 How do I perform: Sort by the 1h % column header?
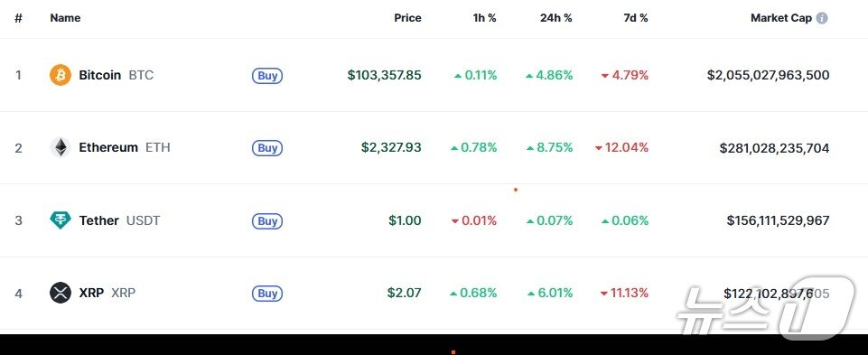(484, 18)
